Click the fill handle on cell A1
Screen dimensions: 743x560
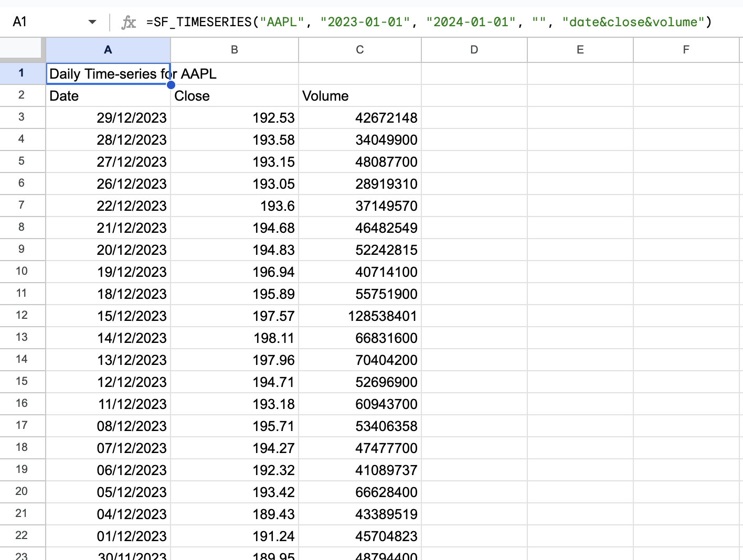tap(171, 84)
